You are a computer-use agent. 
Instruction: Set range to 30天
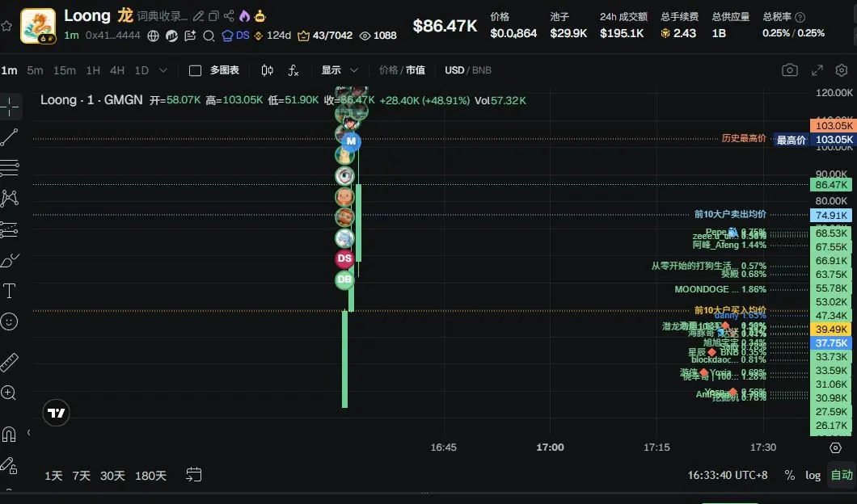(112, 477)
